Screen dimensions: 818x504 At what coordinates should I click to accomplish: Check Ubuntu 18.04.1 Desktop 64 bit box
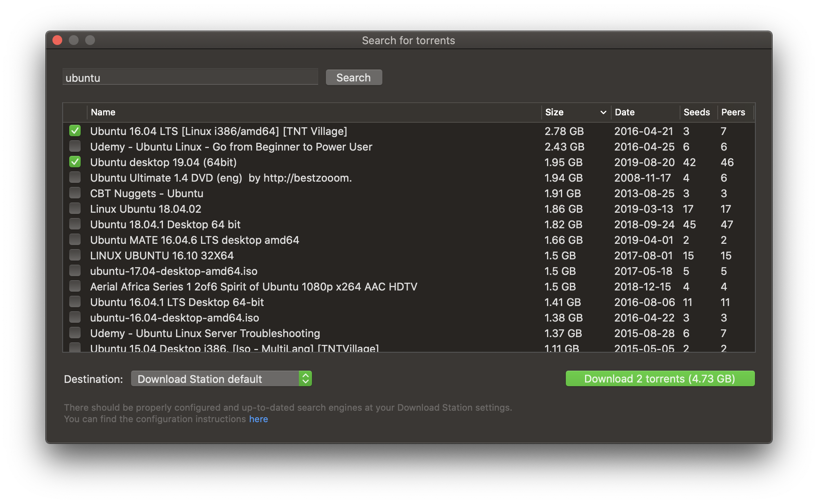[x=75, y=224]
